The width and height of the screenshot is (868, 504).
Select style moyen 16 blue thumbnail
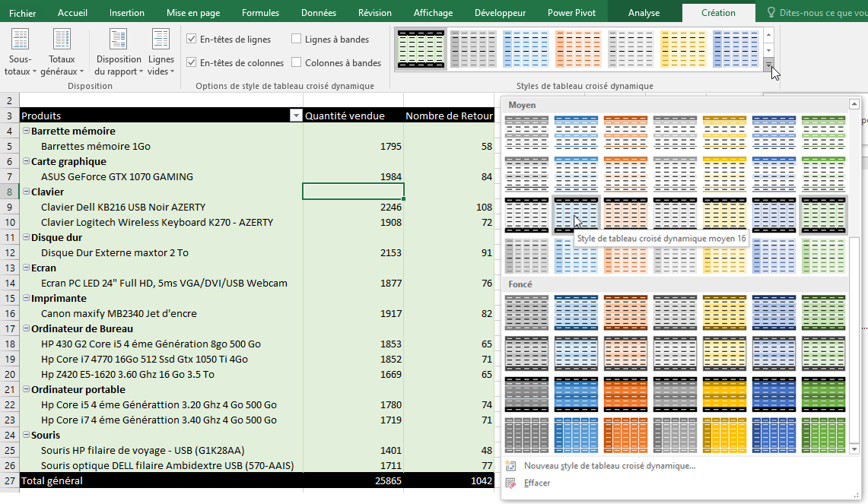(x=576, y=214)
